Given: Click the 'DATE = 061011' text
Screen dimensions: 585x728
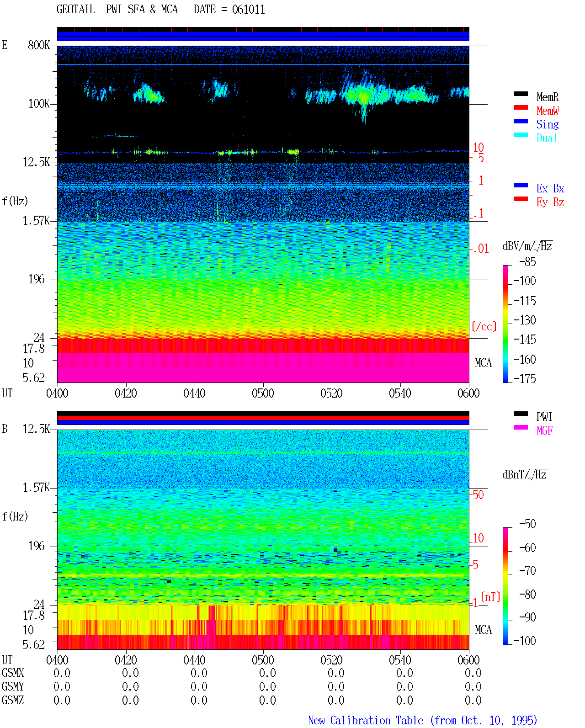Looking at the screenshot, I should tap(229, 10).
